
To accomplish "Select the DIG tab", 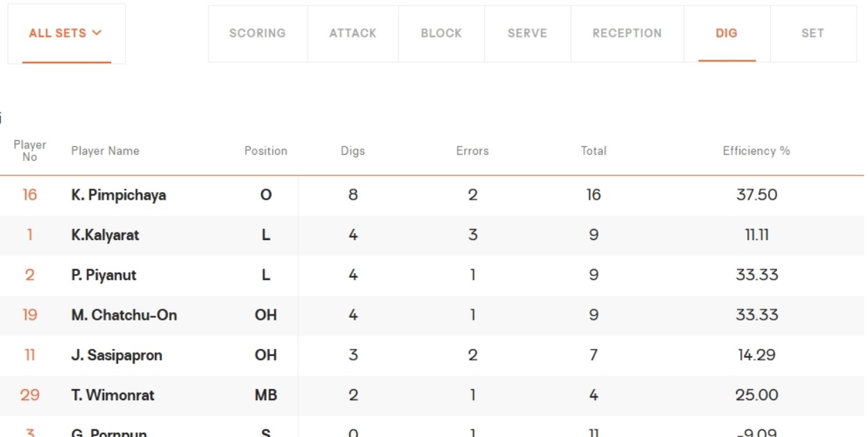I will point(727,33).
